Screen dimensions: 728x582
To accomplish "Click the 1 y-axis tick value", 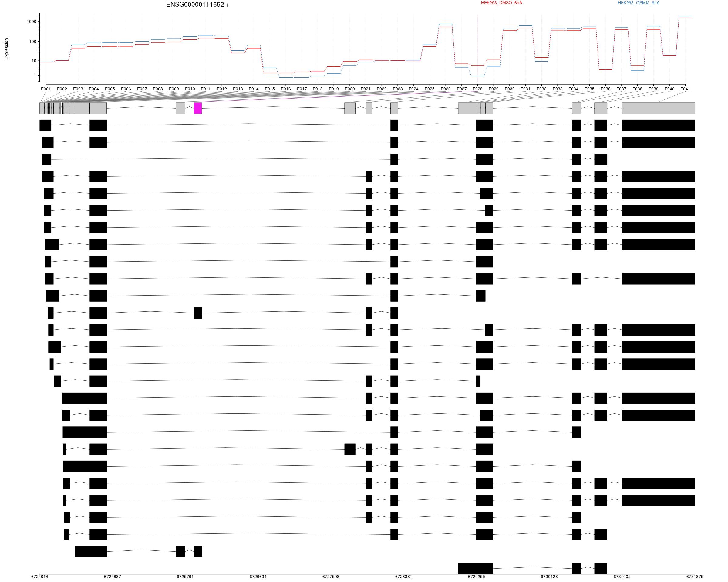I will click(35, 76).
